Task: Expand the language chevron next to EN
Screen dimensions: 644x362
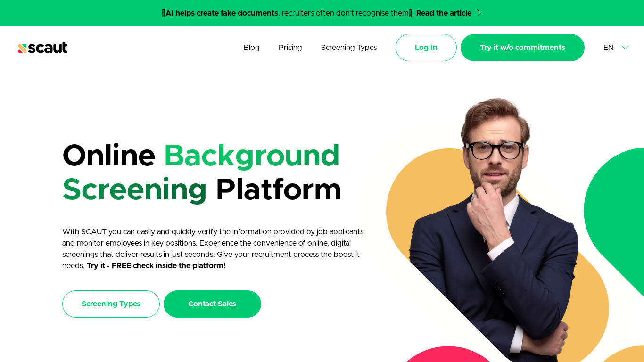Action: point(625,48)
